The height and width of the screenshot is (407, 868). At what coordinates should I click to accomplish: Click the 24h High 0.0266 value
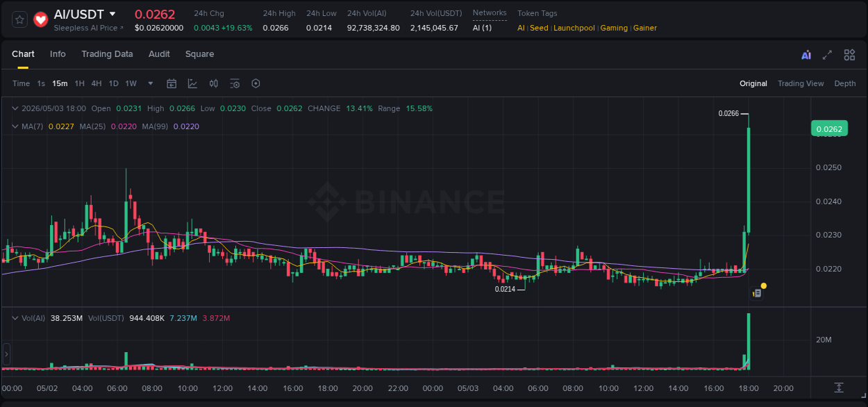click(276, 28)
